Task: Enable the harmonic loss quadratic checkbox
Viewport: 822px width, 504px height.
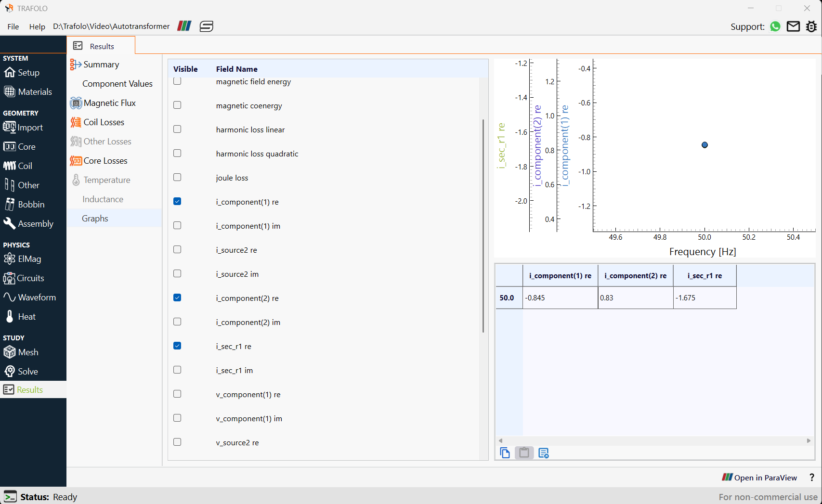Action: pyautogui.click(x=177, y=153)
